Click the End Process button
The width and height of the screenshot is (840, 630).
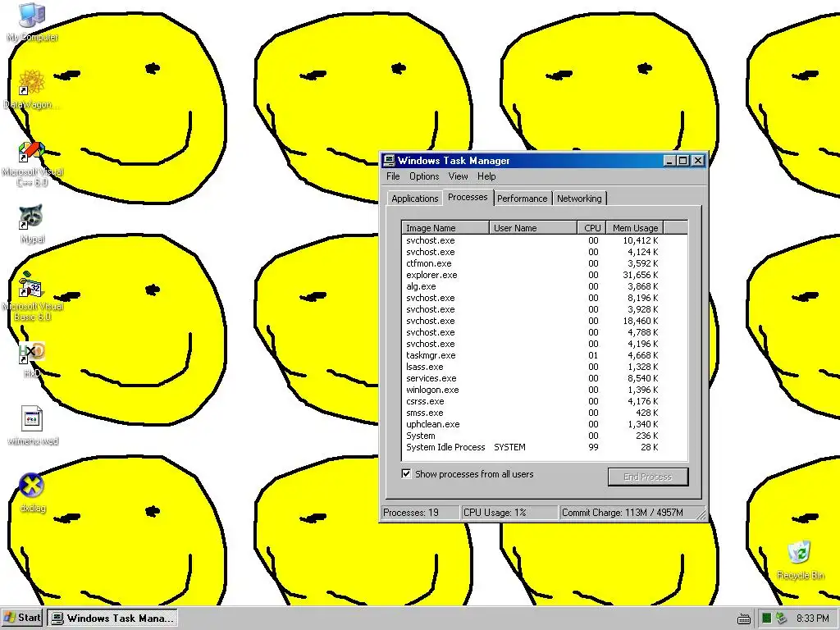(x=648, y=477)
